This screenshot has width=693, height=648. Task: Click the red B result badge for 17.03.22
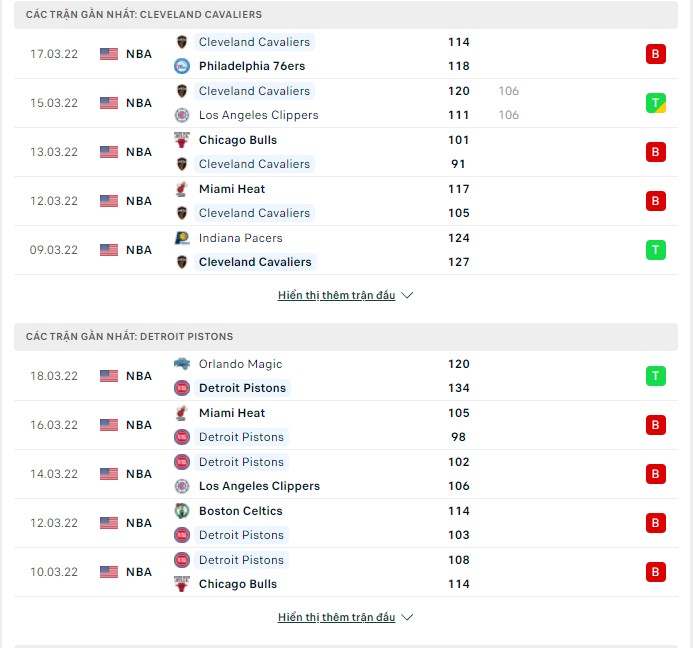(655, 54)
